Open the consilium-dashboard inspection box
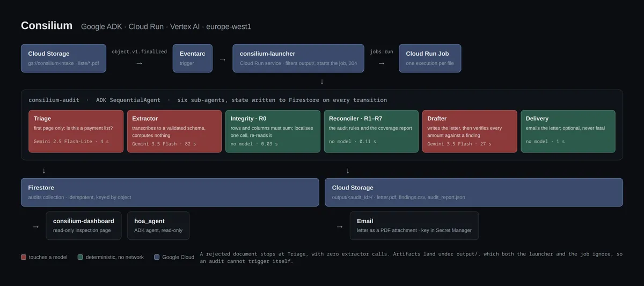 tap(84, 226)
